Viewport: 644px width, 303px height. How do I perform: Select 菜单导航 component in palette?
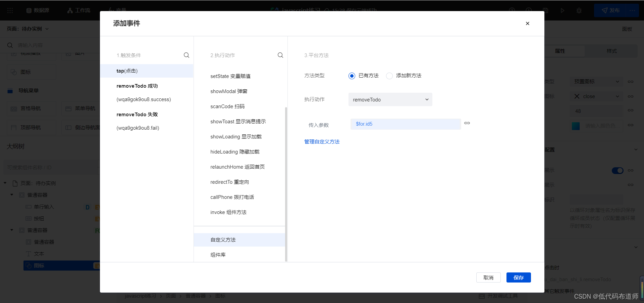80,109
